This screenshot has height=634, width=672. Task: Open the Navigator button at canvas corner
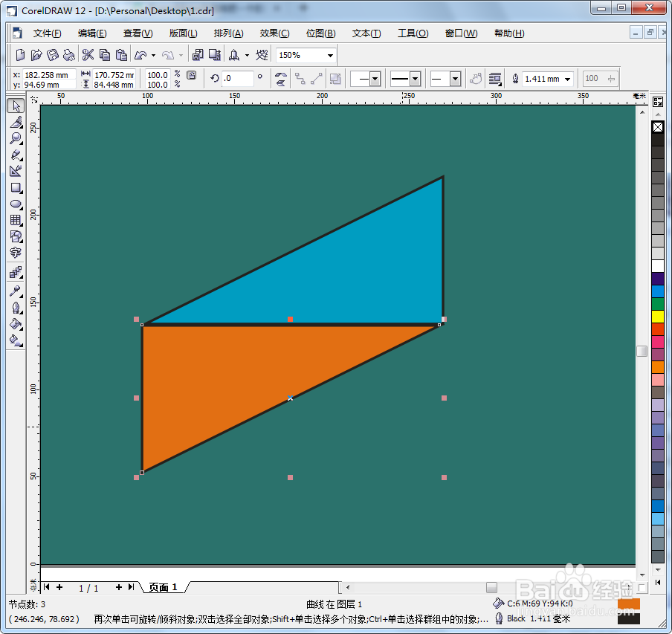click(x=642, y=587)
